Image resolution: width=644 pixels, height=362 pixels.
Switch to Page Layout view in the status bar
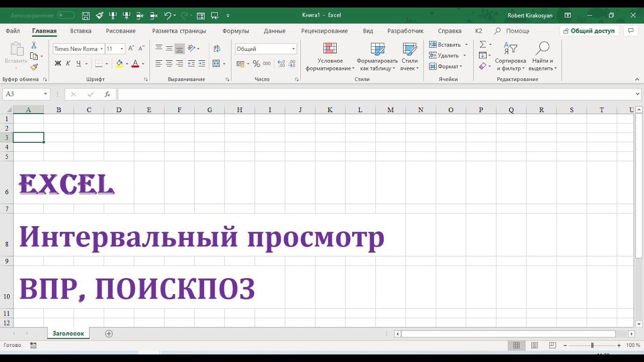pos(534,345)
